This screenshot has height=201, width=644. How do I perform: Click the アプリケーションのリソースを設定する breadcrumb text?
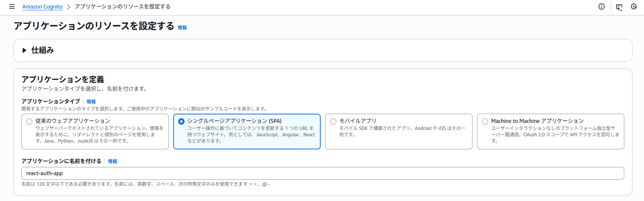122,7
